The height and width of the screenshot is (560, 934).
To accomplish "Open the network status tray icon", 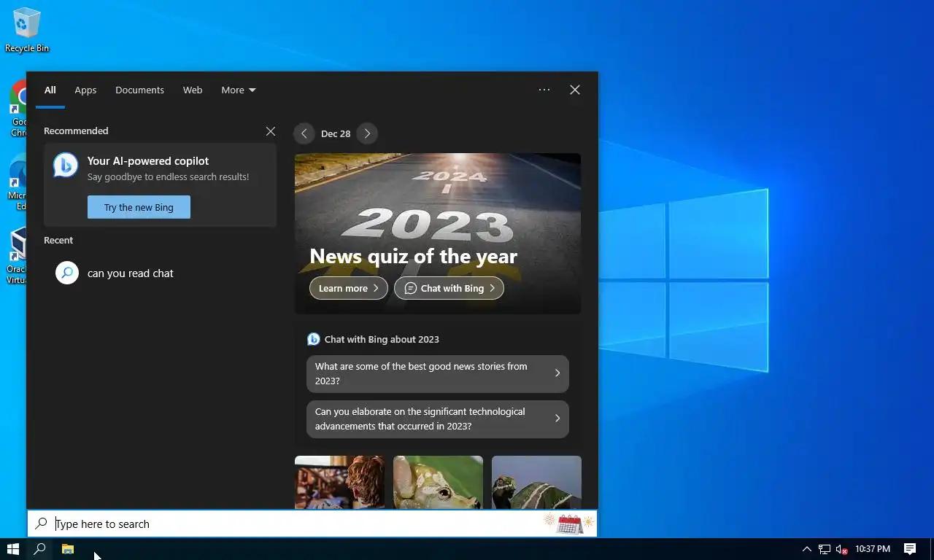I will pyautogui.click(x=824, y=549).
